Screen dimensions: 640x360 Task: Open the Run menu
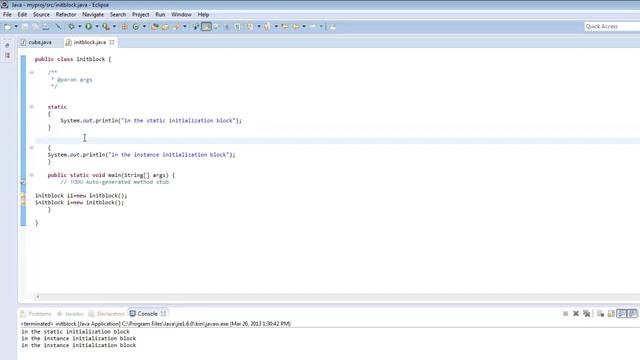click(160, 14)
